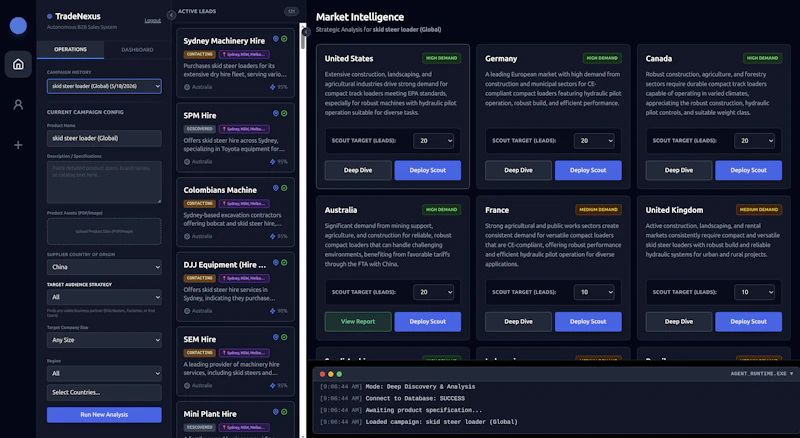Deploy Scout for United Kingdom
This screenshot has width=800, height=438.
748,322
